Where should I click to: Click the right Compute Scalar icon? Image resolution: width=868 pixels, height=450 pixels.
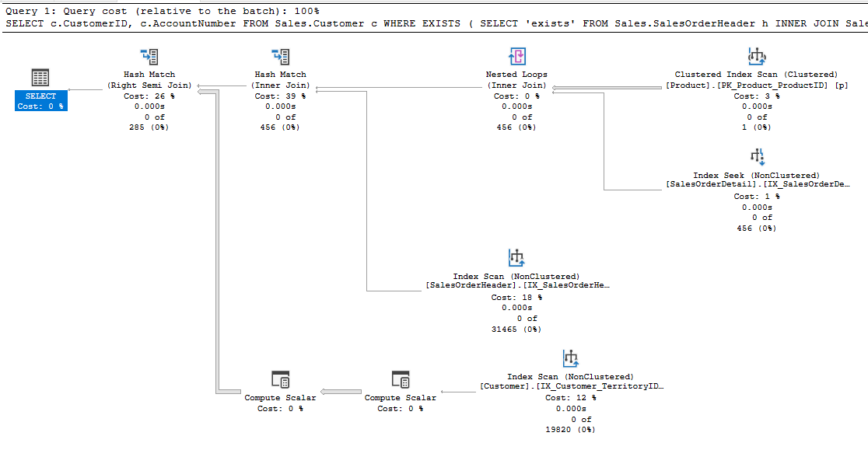401,379
